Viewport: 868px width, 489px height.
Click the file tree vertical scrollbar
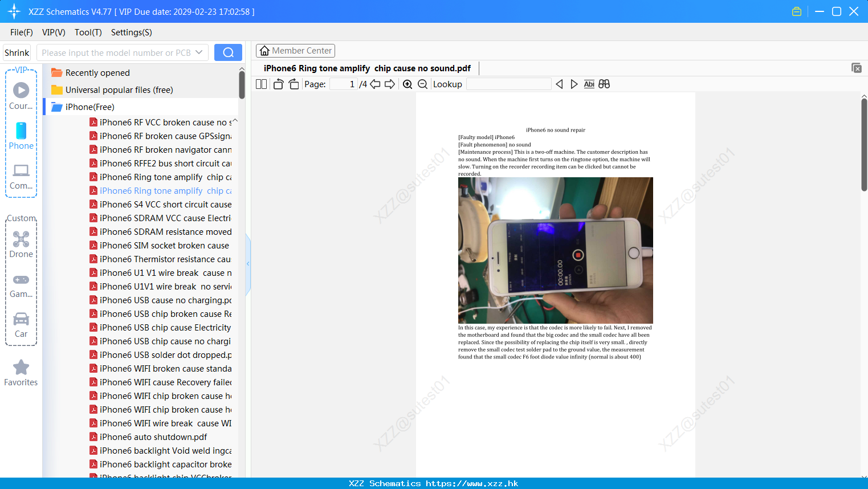242,84
